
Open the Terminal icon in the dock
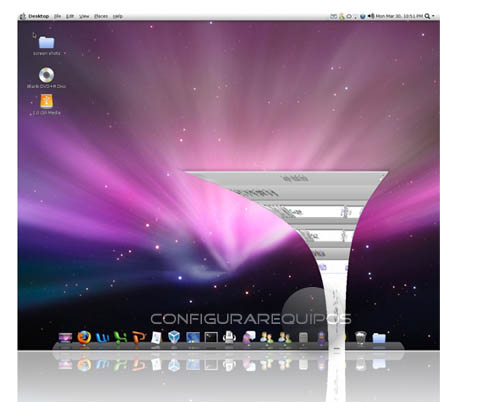click(211, 337)
